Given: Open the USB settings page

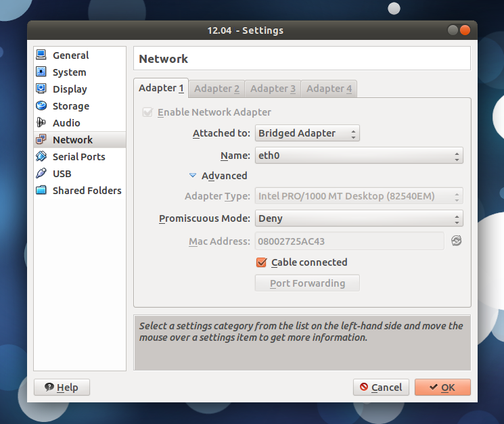Looking at the screenshot, I should point(80,173).
